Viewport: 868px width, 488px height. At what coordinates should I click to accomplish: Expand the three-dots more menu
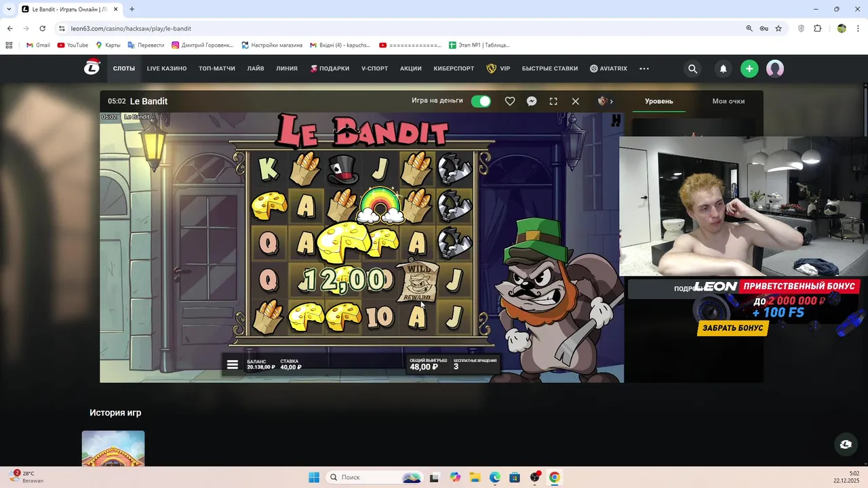point(644,68)
